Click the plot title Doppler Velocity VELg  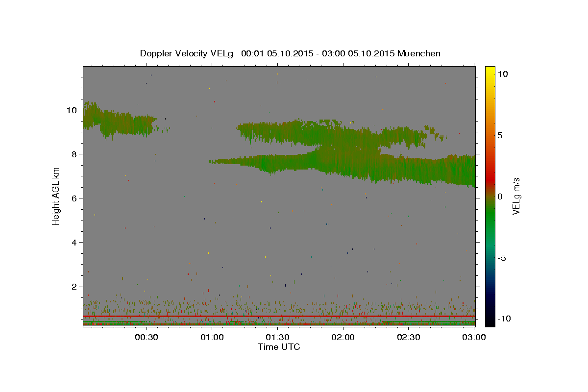290,53
